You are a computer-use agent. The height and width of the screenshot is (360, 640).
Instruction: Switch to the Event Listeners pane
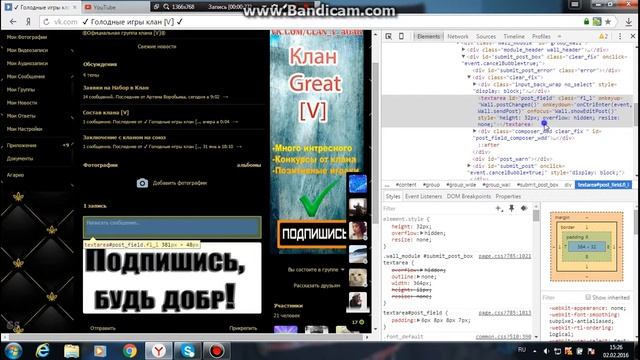423,197
